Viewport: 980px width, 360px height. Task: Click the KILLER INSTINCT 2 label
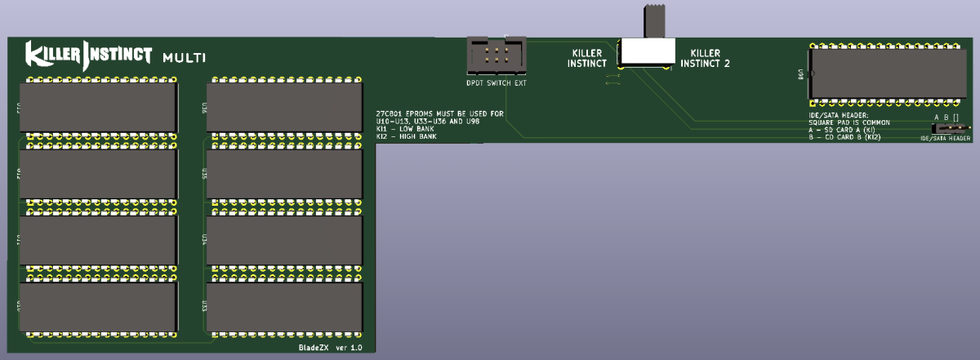705,57
